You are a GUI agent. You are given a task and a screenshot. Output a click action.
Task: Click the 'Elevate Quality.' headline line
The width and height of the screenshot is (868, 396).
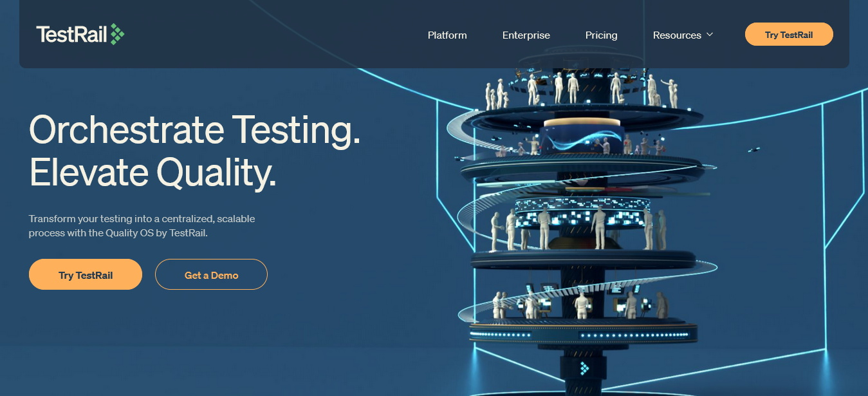152,173
